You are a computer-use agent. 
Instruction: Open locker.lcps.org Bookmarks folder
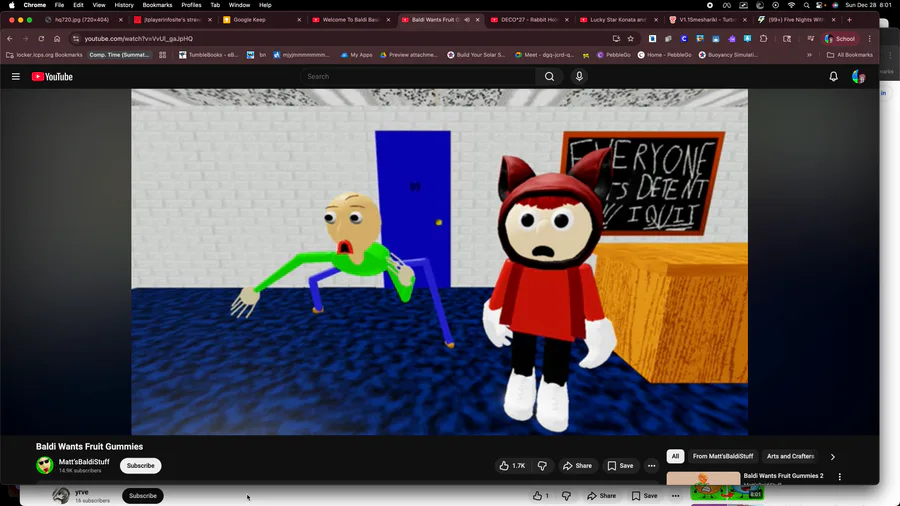[x=44, y=55]
